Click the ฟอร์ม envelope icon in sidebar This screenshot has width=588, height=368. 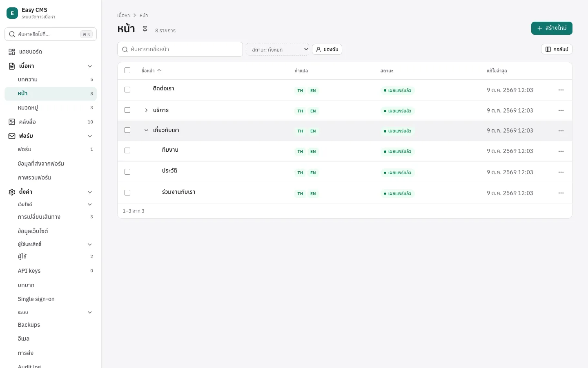[x=12, y=136]
